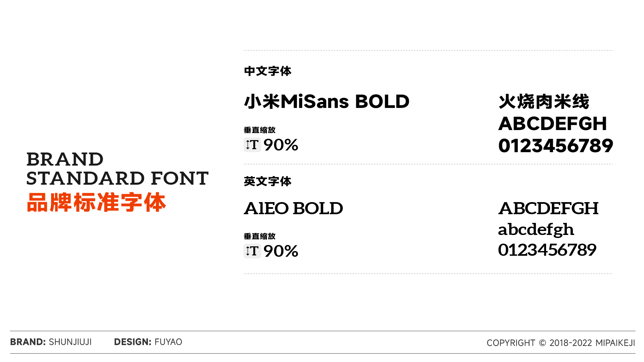644x362 pixels.
Task: Click the bold sans 0123456789 sample
Action: 556,146
